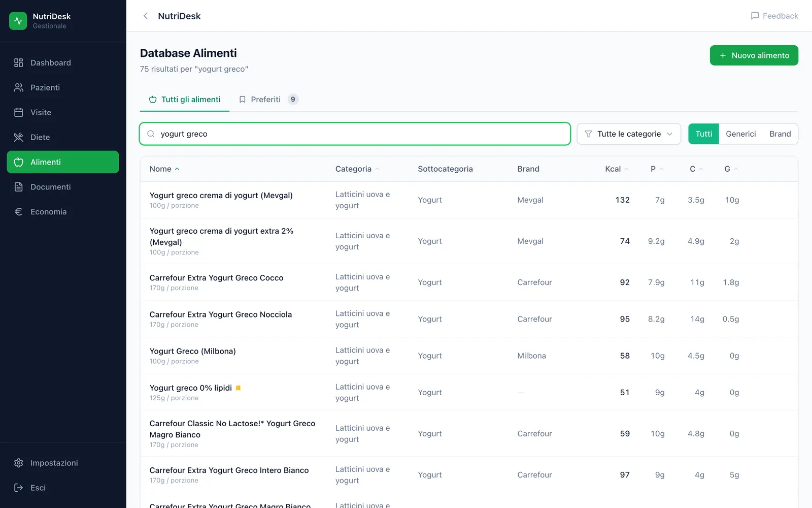The height and width of the screenshot is (508, 812).
Task: Click the Milbona brand cell
Action: [x=531, y=356]
